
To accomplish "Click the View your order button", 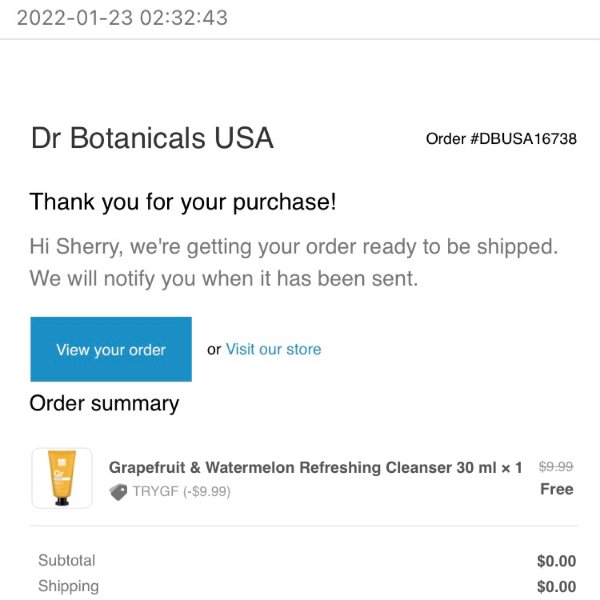I will pyautogui.click(x=111, y=349).
